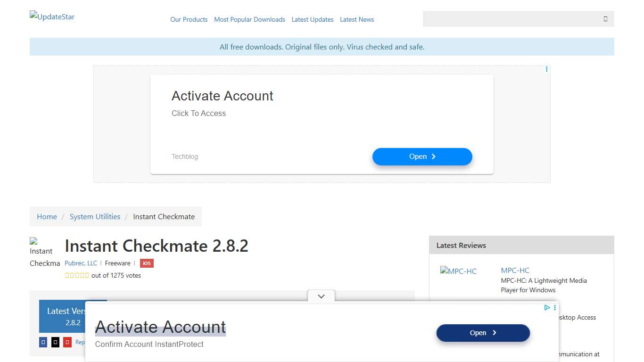Open the ad options menu on the bottom ad
This screenshot has height=362, width=644.
(554, 307)
